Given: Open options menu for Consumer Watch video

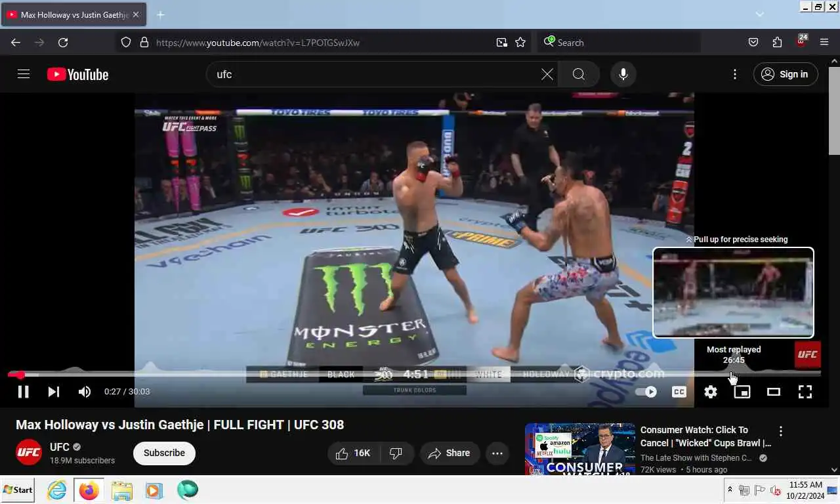Looking at the screenshot, I should tap(781, 431).
